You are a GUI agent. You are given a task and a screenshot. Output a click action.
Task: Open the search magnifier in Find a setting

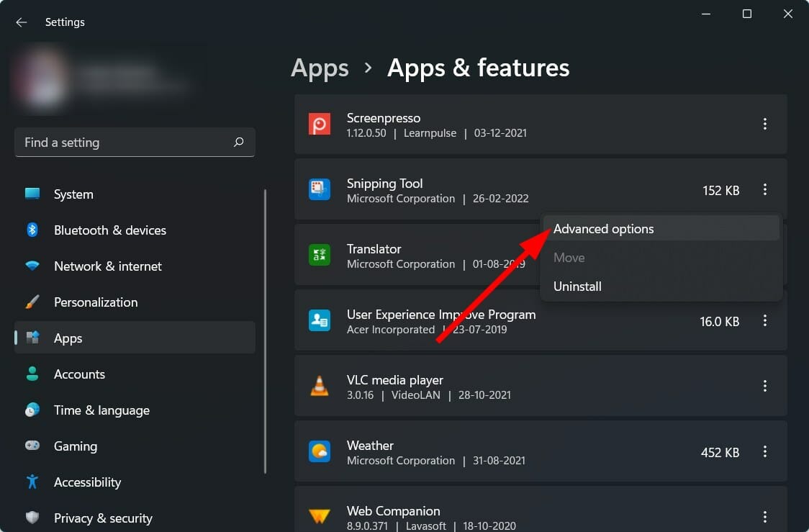click(238, 142)
